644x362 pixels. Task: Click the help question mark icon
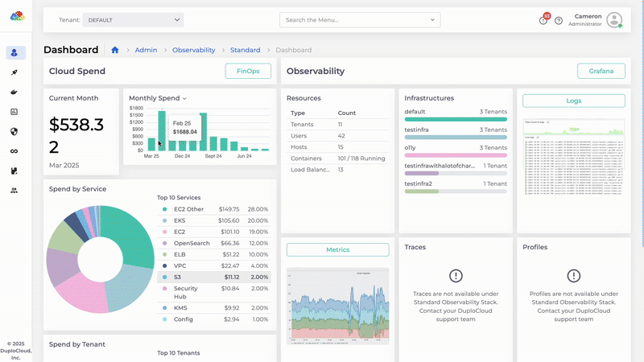(x=559, y=20)
